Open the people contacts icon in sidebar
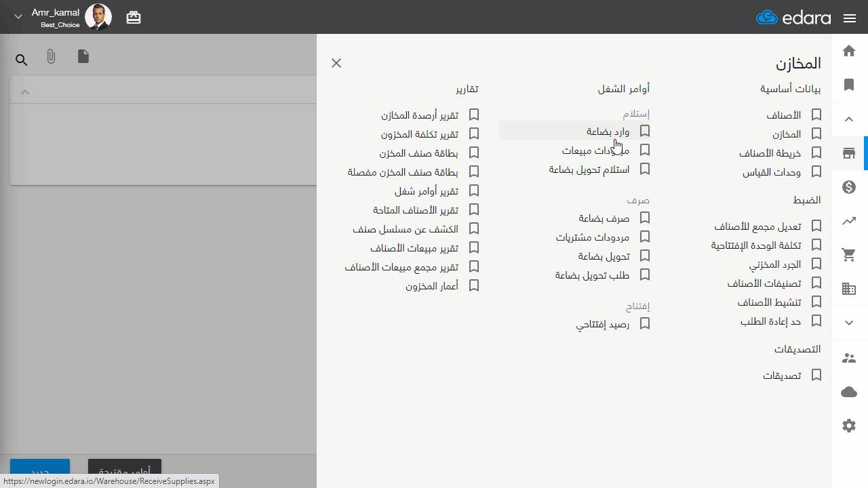 (849, 358)
